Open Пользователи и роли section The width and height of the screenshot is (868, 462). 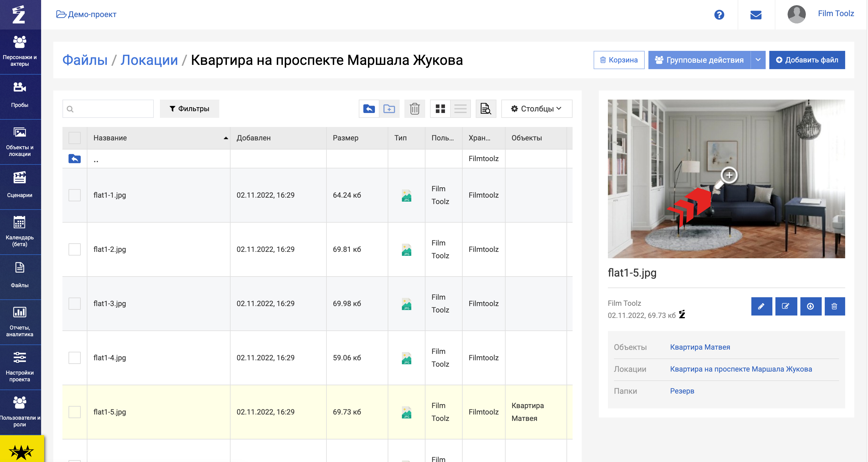pos(20,413)
